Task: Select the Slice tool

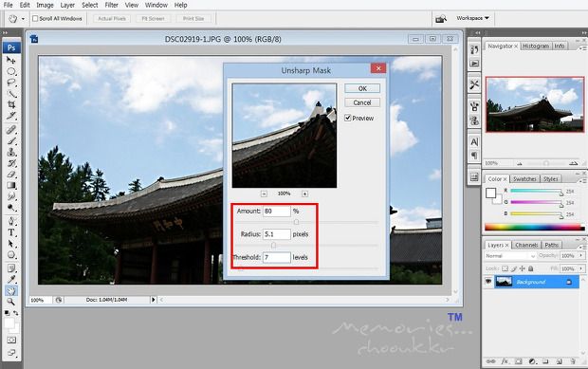Action: 11,115
